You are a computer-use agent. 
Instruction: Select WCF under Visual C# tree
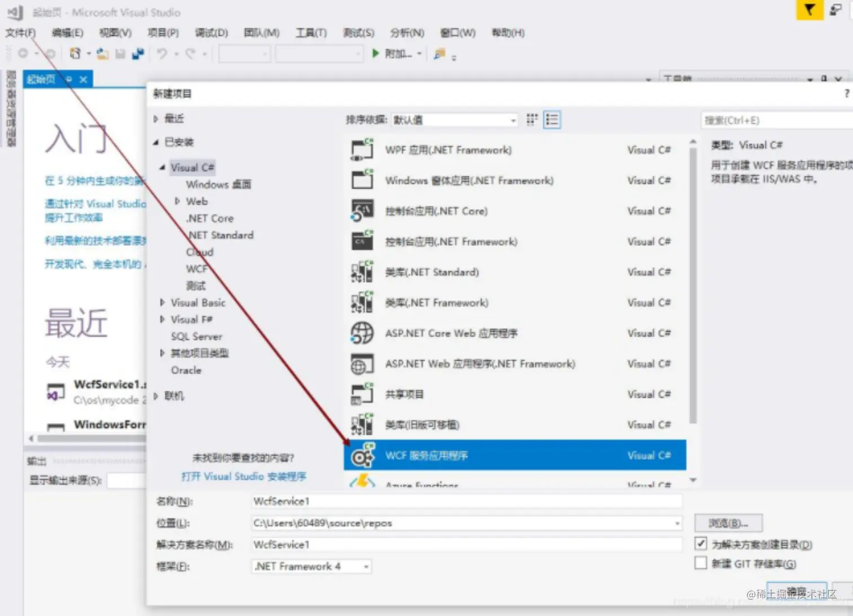click(197, 269)
